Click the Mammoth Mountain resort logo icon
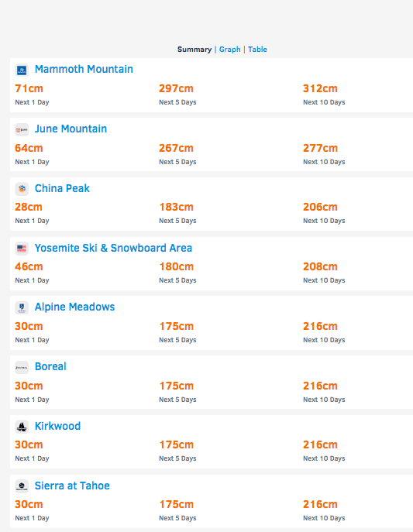This screenshot has width=413, height=532. click(x=22, y=70)
